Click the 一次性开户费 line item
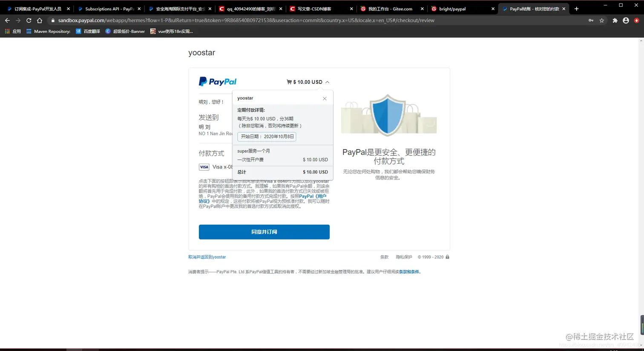 tap(282, 160)
